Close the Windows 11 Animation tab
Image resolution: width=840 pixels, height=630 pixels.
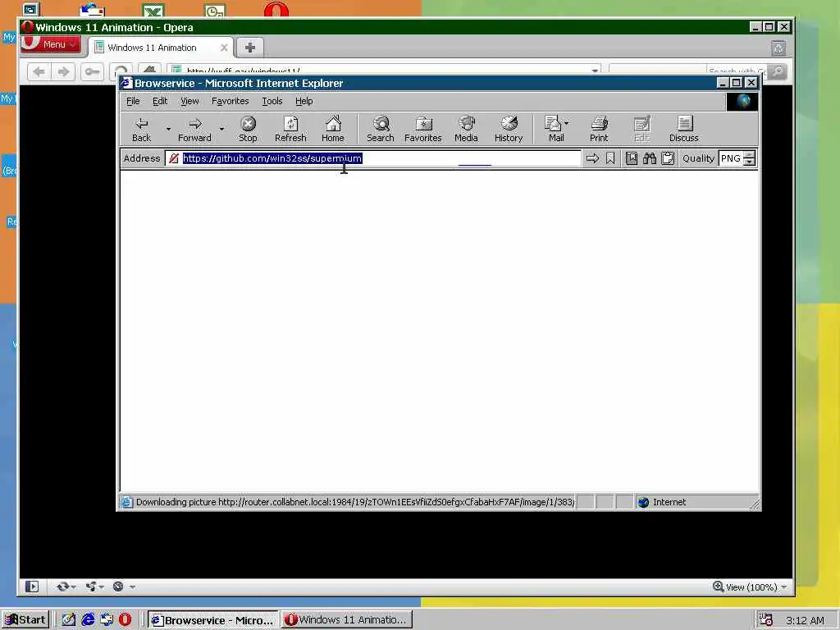coord(224,48)
